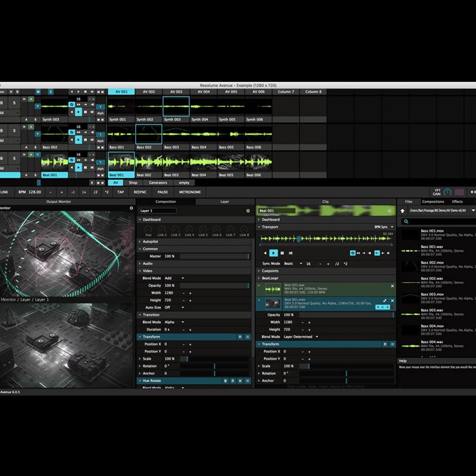This screenshot has width=476, height=476.
Task: Click the Master 100% slider in Common
Action: 215,256
